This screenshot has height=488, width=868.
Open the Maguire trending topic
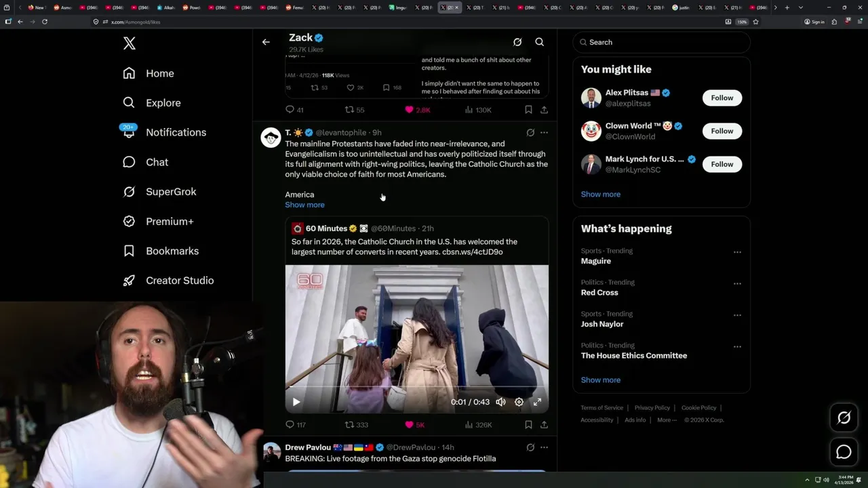click(x=595, y=261)
